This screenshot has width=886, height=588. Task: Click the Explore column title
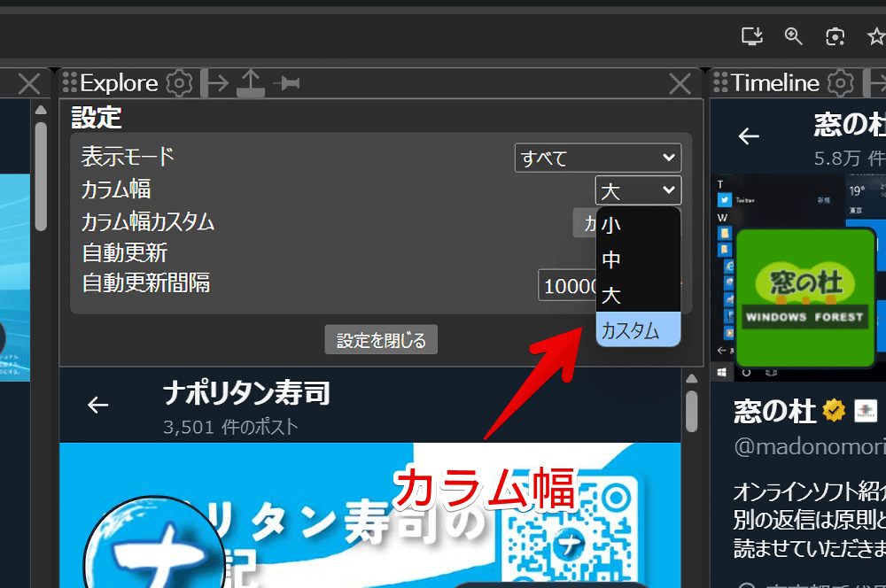[119, 83]
